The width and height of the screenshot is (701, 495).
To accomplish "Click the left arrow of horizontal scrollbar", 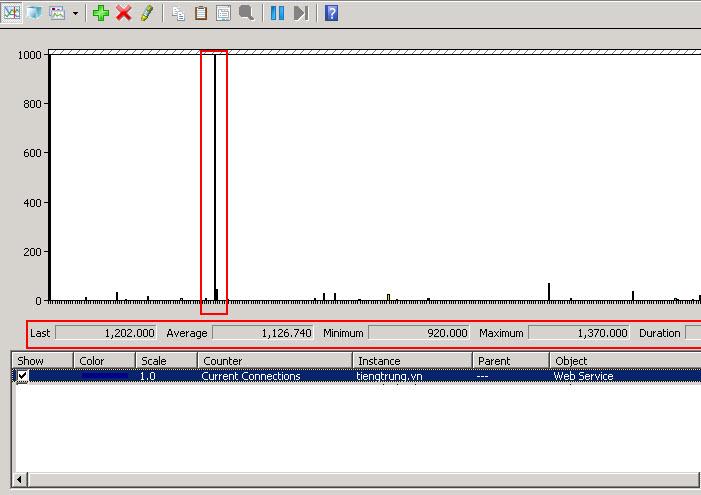I will (19, 480).
